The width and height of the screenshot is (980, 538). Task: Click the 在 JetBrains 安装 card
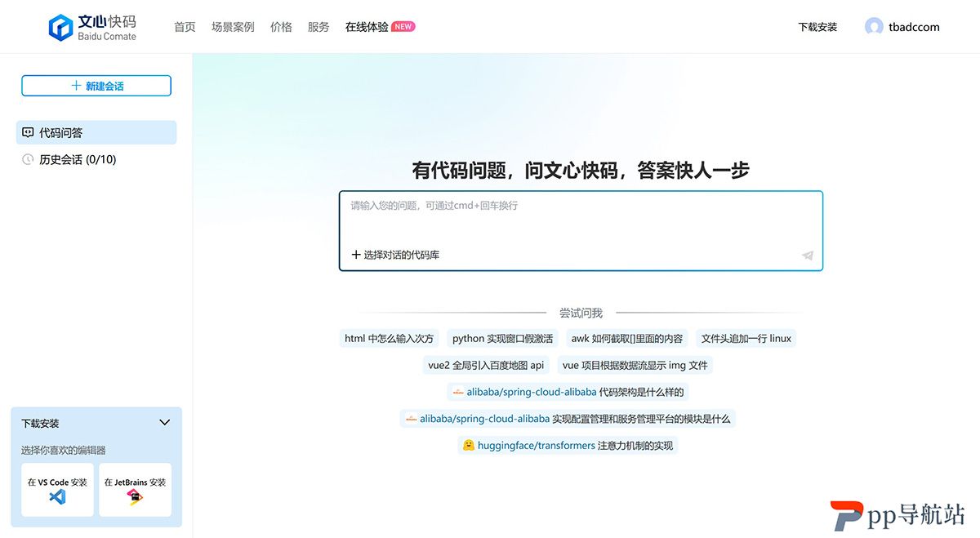pos(135,490)
